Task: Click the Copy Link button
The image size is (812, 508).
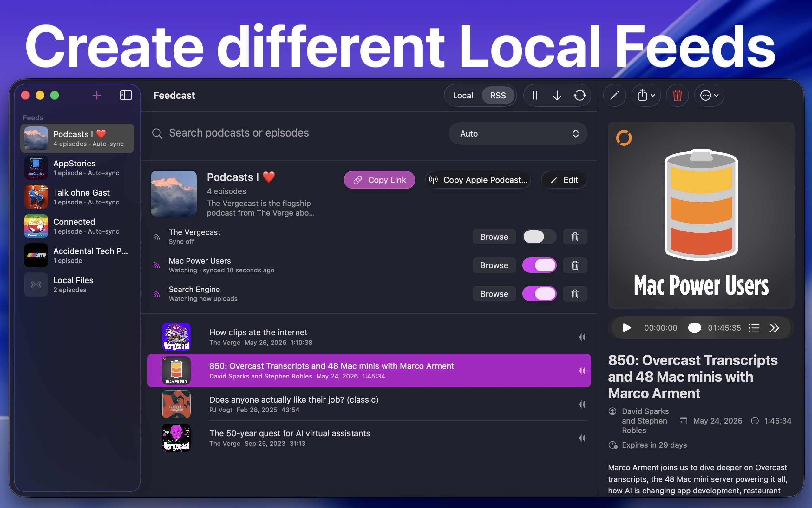Action: click(379, 180)
